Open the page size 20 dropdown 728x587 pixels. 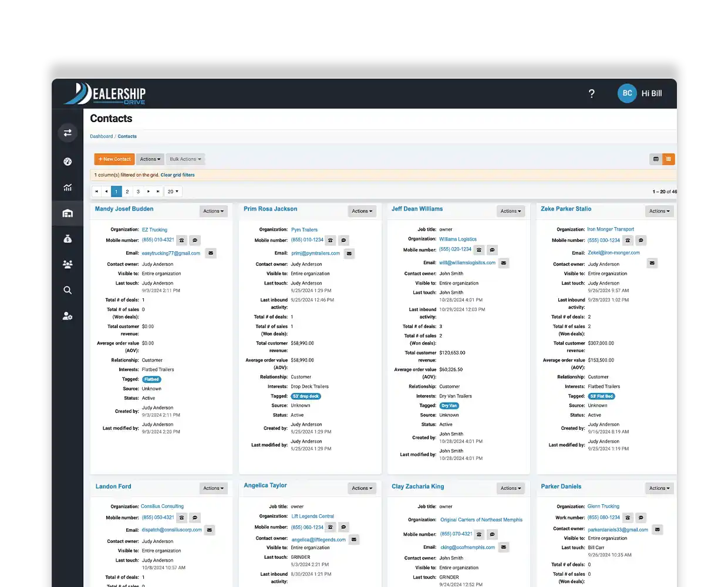coord(172,191)
